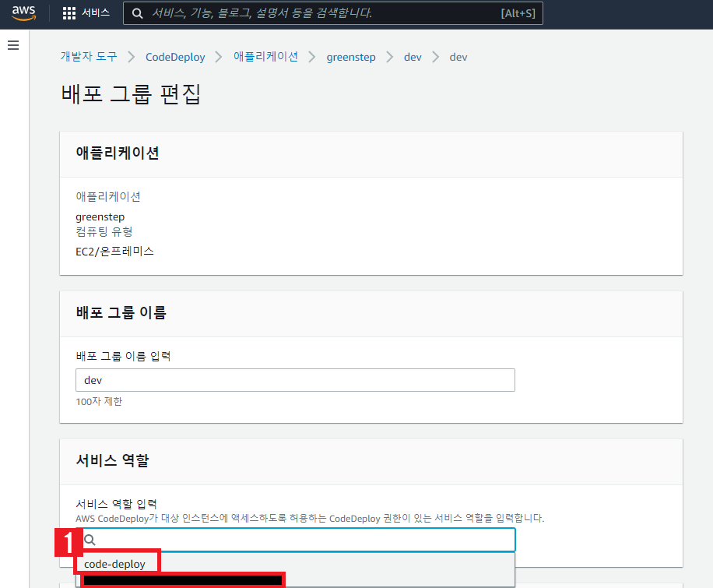Go to 개발자 도구 breadcrumb
Screen dimensions: 713x588
pos(89,56)
